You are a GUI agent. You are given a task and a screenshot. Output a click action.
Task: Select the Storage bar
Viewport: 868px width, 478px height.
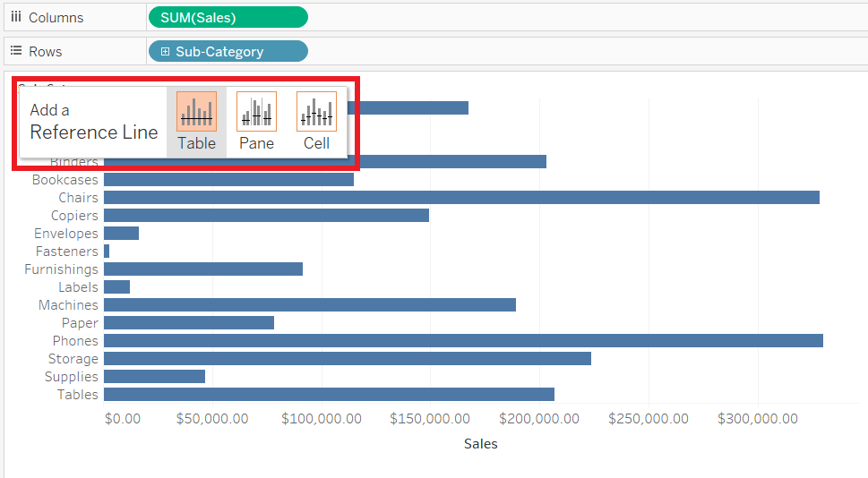coord(347,358)
